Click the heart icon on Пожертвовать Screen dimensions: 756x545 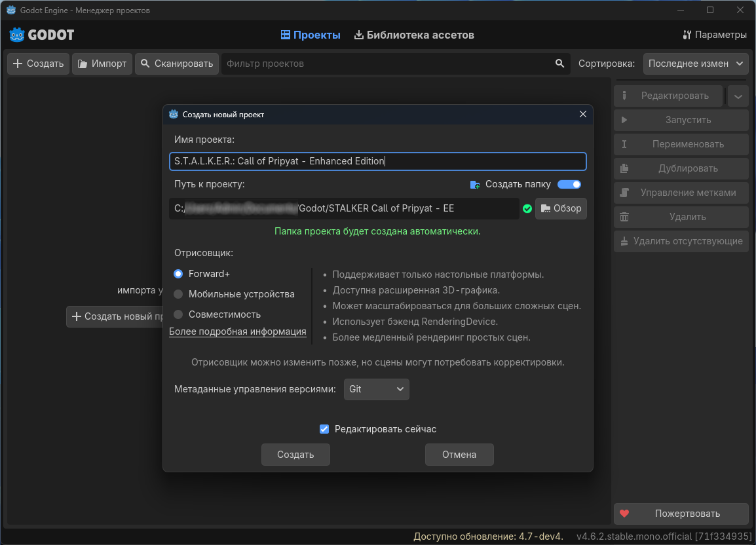click(624, 514)
